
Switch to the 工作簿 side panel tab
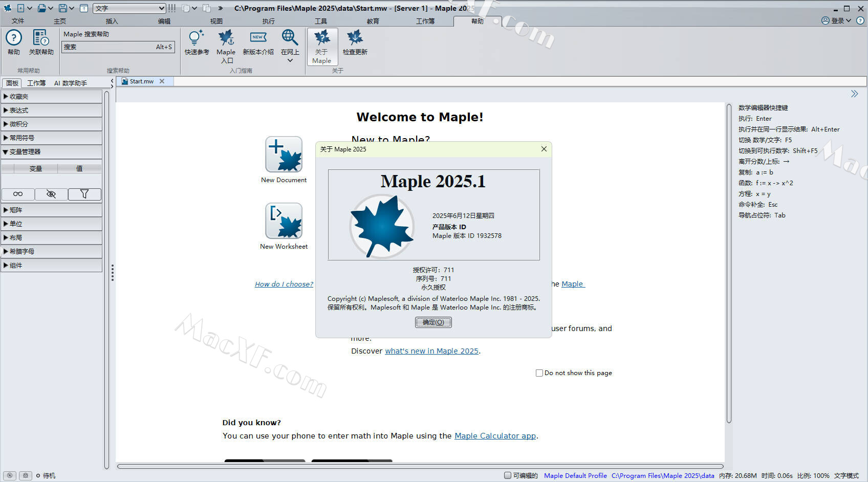click(x=36, y=83)
